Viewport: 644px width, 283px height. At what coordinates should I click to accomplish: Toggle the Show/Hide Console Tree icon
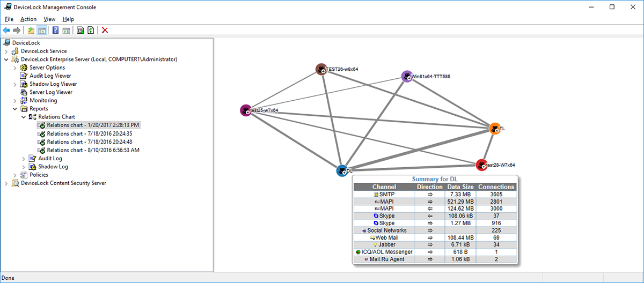click(x=42, y=30)
